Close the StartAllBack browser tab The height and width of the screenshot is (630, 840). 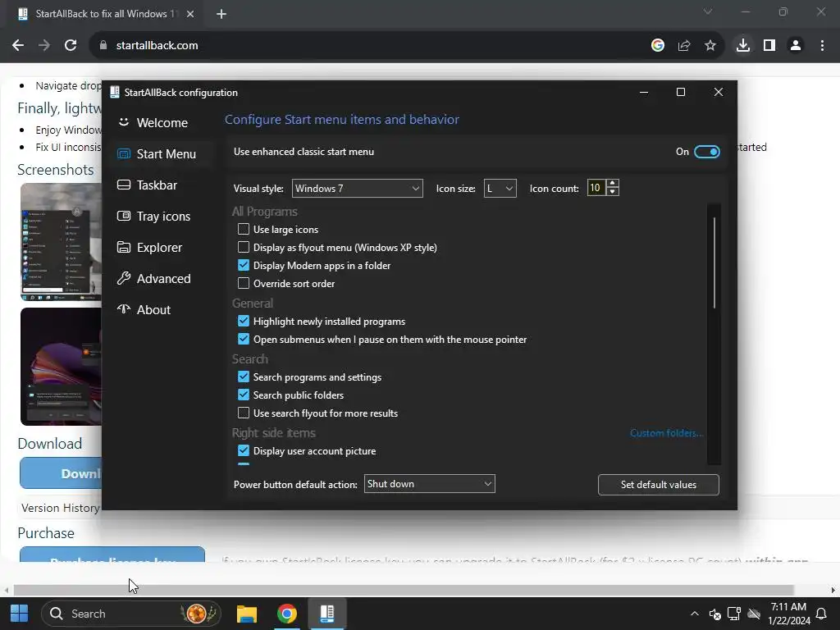tap(190, 14)
